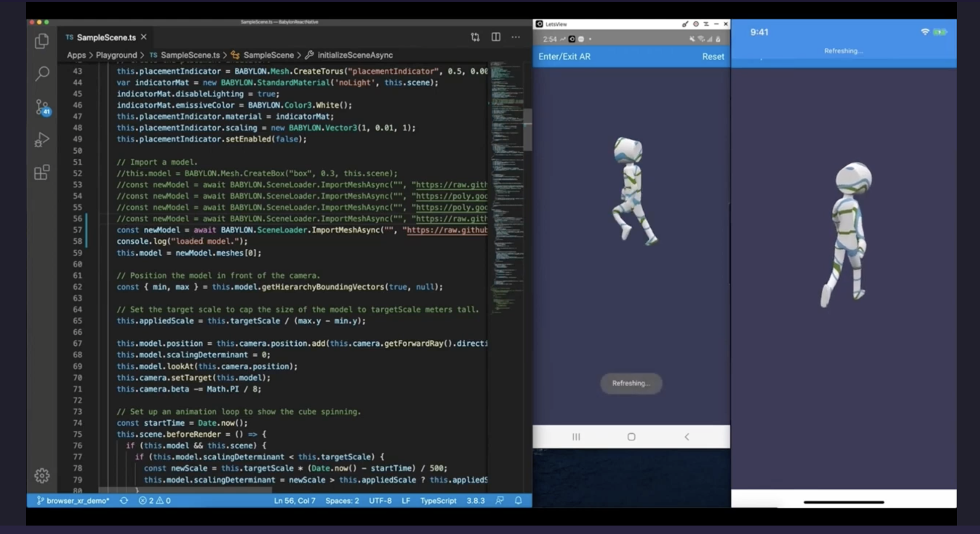Viewport: 980px width, 534px height.
Task: Close the SampleScene.ts tab
Action: click(144, 37)
